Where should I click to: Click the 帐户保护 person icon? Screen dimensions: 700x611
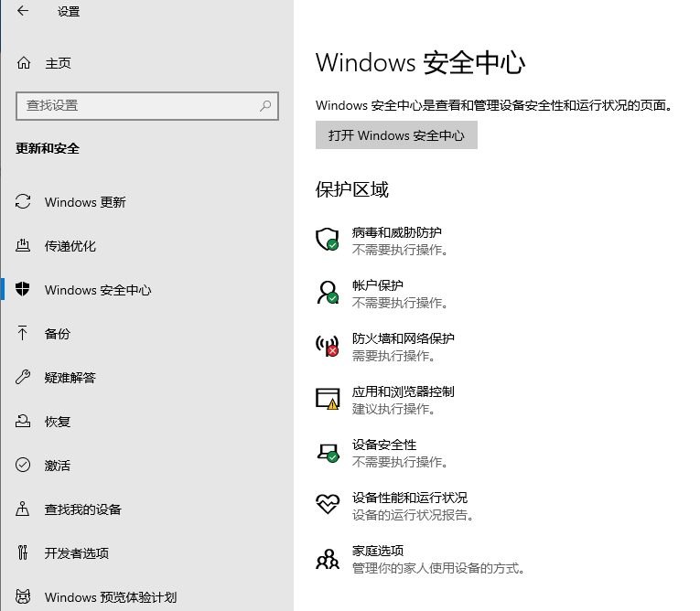[328, 293]
